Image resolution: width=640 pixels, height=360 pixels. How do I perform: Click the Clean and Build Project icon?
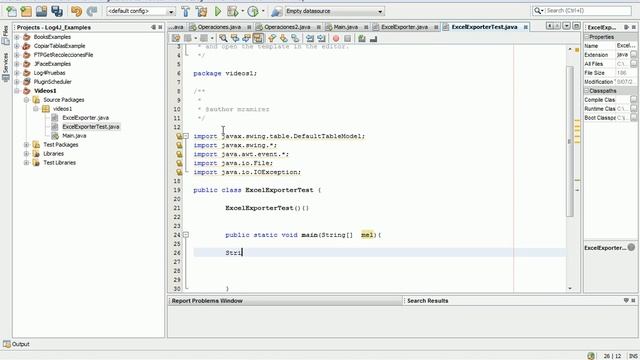[201, 11]
